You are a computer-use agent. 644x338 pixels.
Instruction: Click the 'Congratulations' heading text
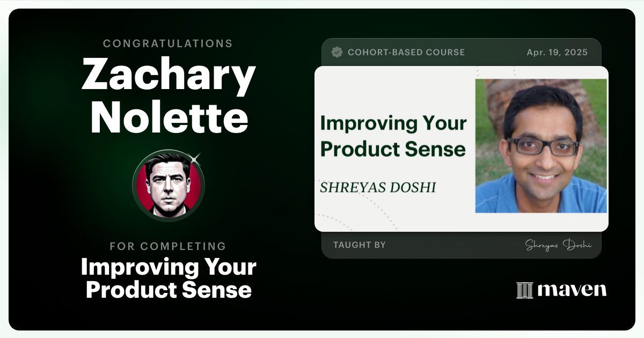[x=168, y=43]
